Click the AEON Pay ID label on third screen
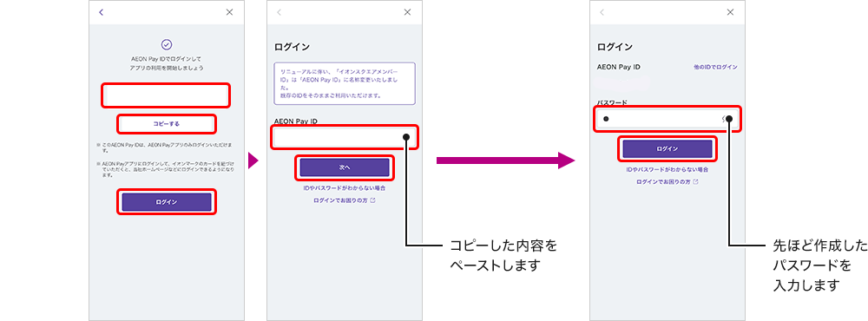 tap(618, 67)
